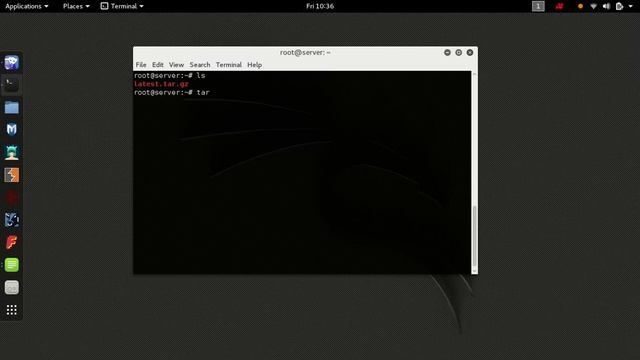The width and height of the screenshot is (640, 360).
Task: Launch Armitage from the dock
Action: click(11, 152)
